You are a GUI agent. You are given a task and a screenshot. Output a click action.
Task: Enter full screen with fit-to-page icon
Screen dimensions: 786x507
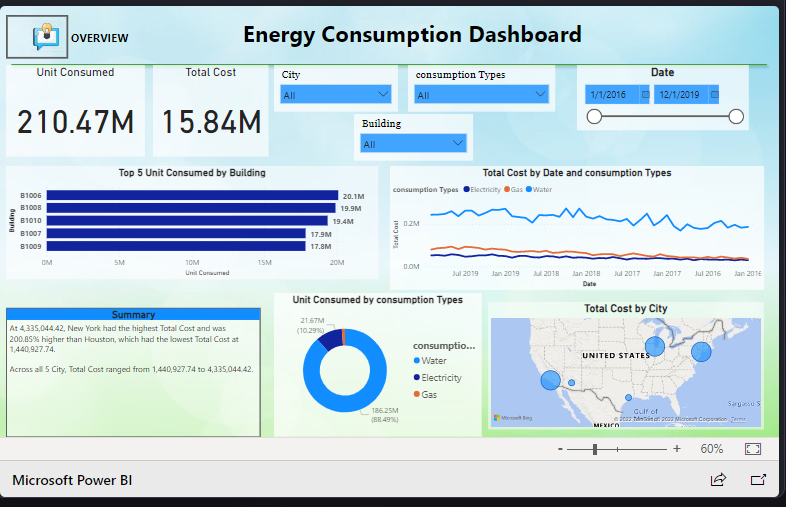point(753,450)
